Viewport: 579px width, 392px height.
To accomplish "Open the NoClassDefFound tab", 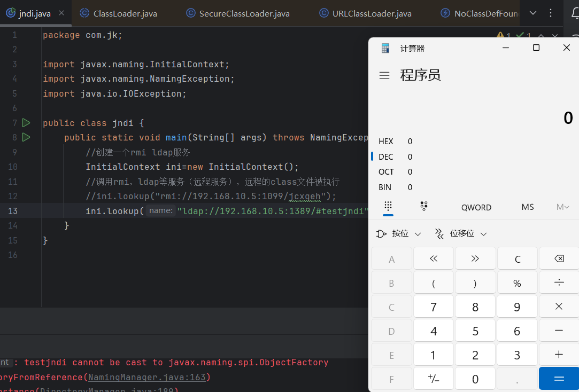I will (480, 13).
